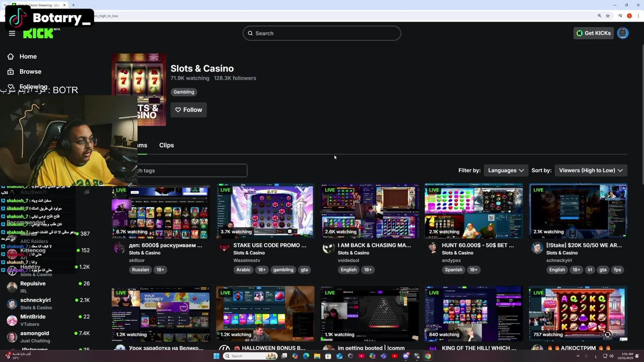Click the Windows taskbar search box
644x362 pixels.
[x=251, y=356]
